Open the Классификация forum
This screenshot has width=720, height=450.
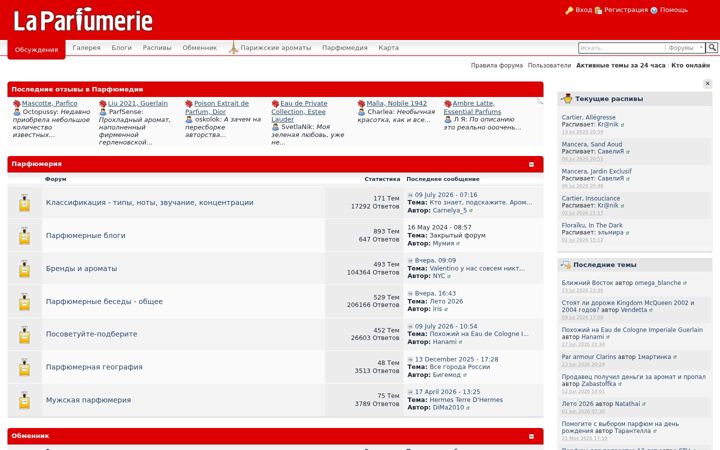(150, 202)
